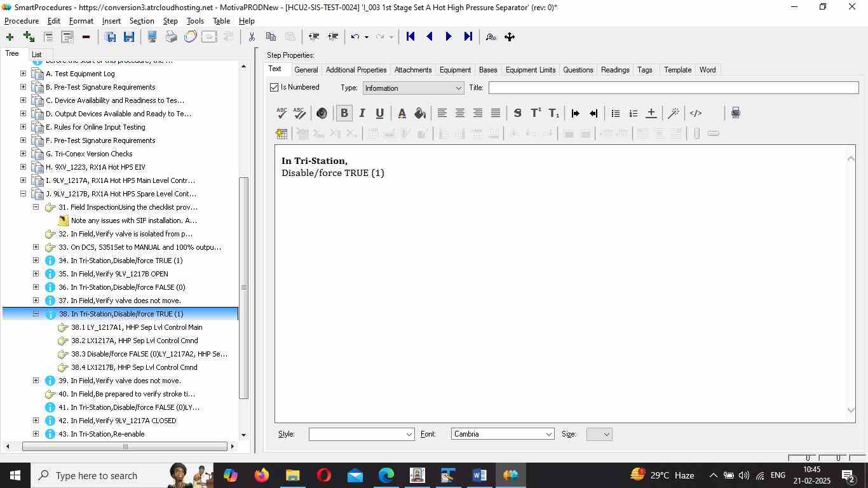The height and width of the screenshot is (488, 868).
Task: Switch to the List tab
Action: coord(37,55)
